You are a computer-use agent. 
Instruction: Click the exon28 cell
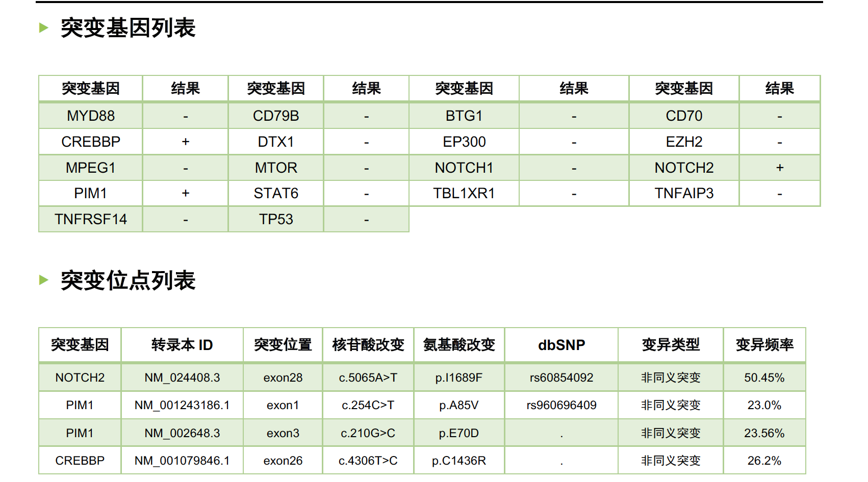283,378
